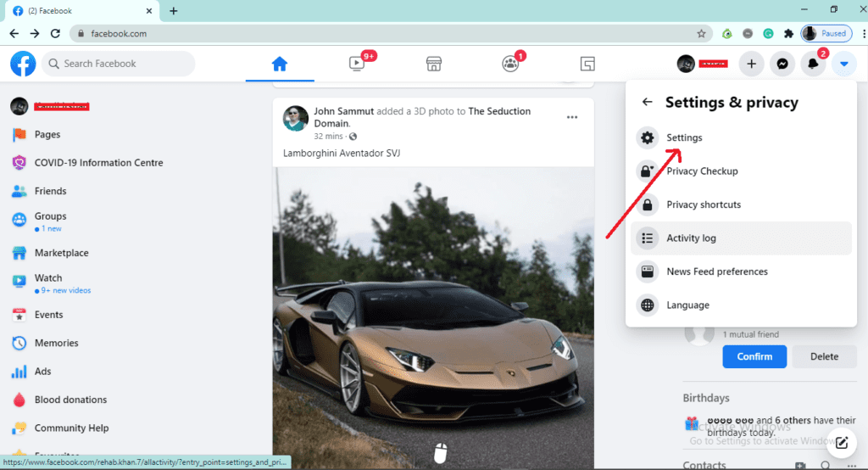
Task: Click the Search Facebook field
Action: point(119,64)
